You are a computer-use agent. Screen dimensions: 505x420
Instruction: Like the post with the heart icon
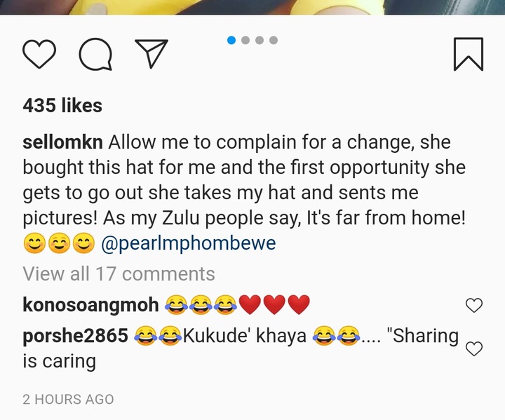tap(39, 54)
